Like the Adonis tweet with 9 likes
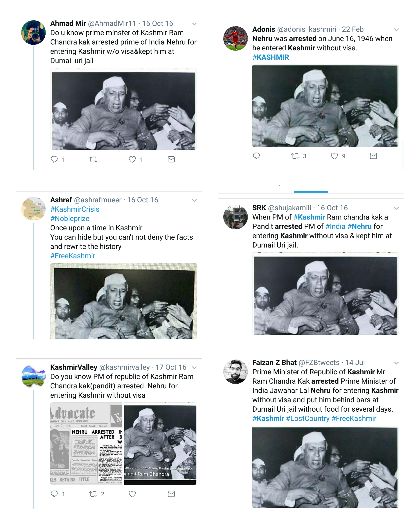 [334, 156]
